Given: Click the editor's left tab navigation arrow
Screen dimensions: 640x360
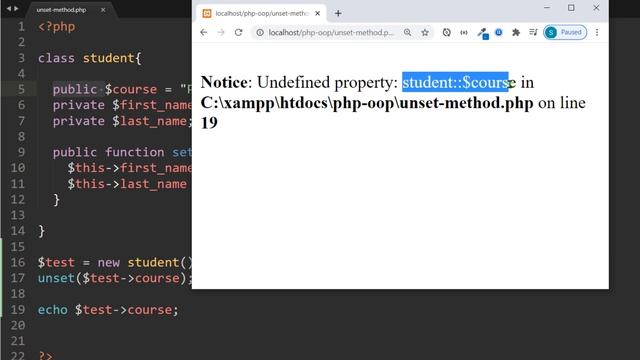Looking at the screenshot, I should tap(9, 9).
